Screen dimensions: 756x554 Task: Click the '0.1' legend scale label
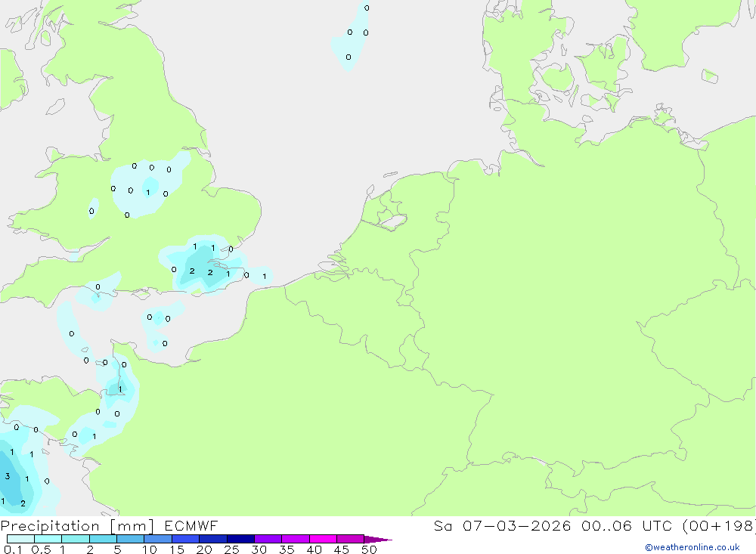13,549
